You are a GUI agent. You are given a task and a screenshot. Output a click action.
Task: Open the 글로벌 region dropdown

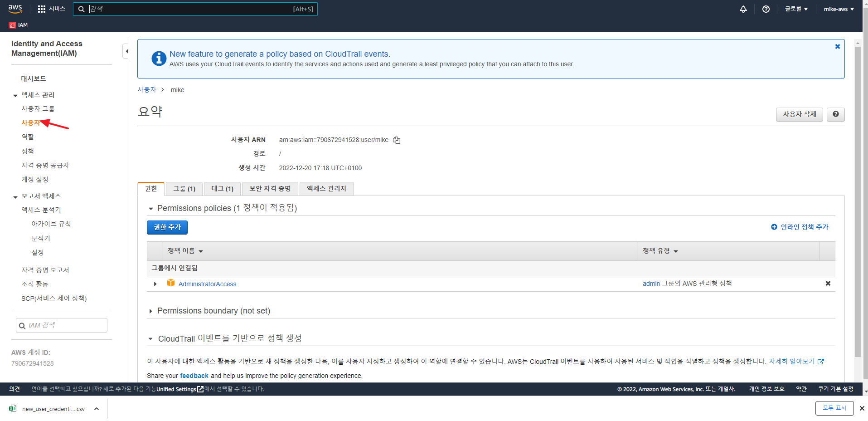pyautogui.click(x=796, y=9)
